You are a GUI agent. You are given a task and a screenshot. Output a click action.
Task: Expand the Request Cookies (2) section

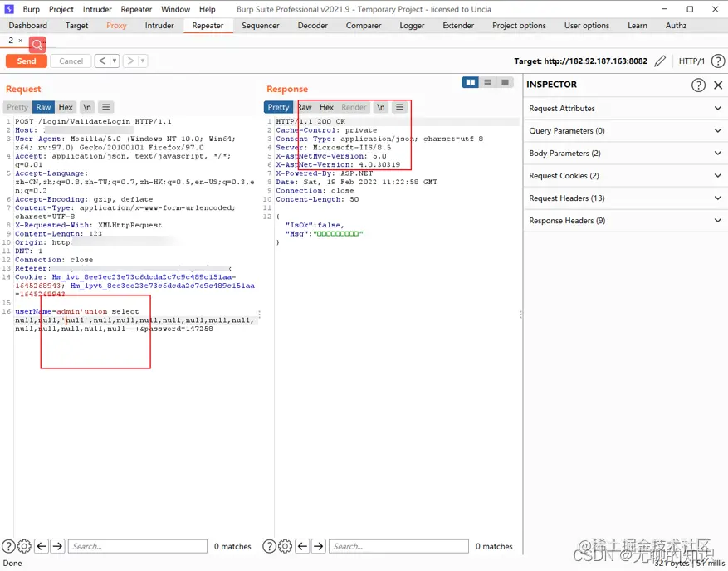click(x=625, y=176)
